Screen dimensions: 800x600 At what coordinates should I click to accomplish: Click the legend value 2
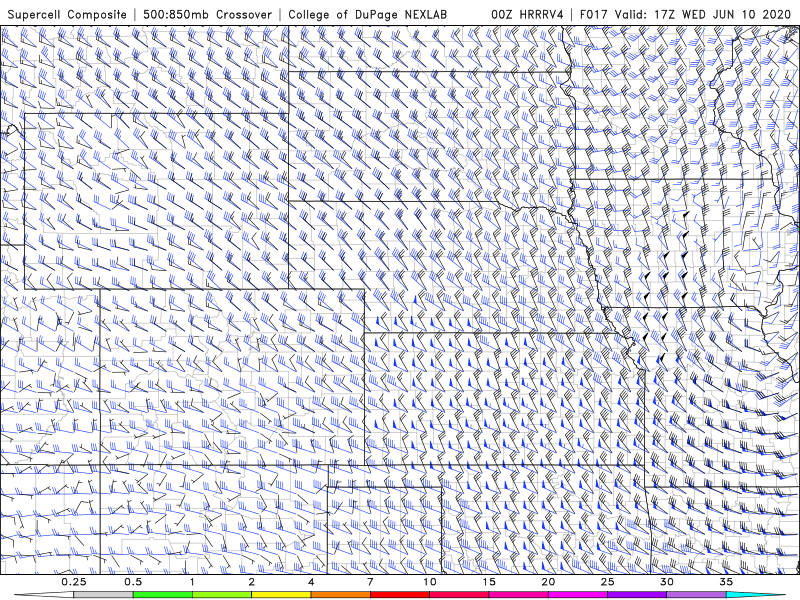pos(252,582)
